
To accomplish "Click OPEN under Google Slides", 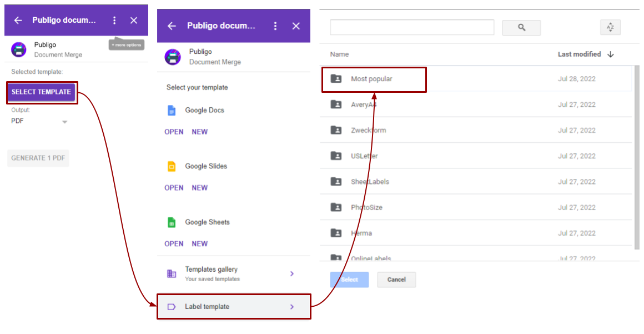I will tap(174, 188).
